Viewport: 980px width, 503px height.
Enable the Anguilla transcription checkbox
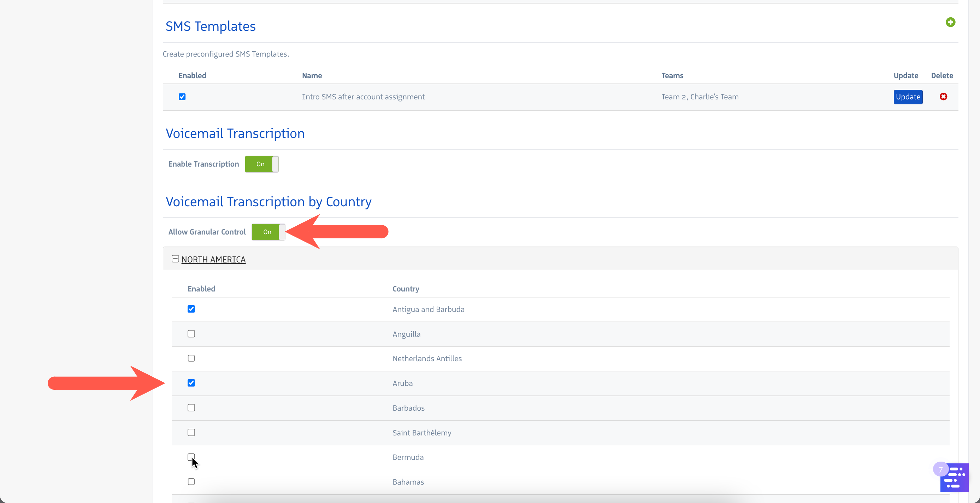point(191,334)
